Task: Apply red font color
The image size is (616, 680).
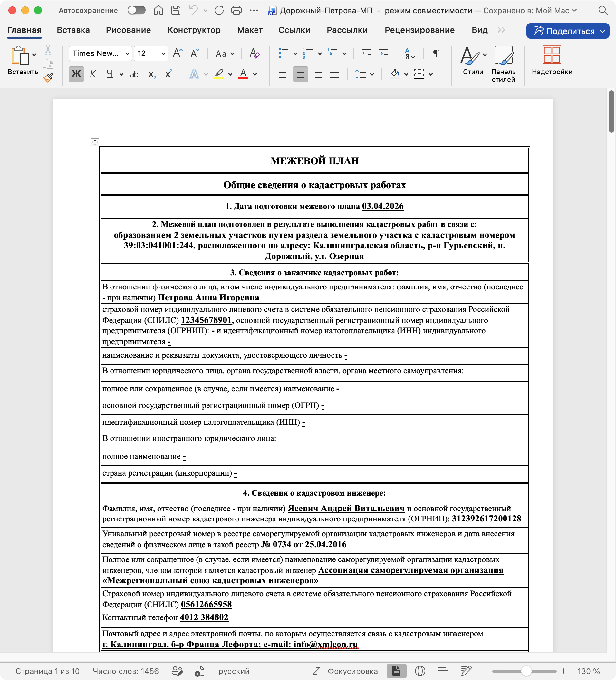Action: (243, 74)
